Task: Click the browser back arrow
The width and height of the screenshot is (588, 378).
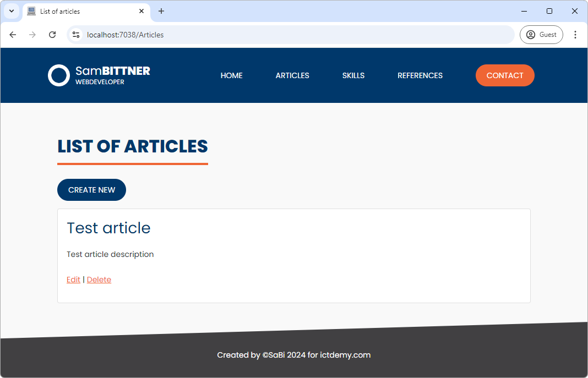Action: click(x=13, y=35)
